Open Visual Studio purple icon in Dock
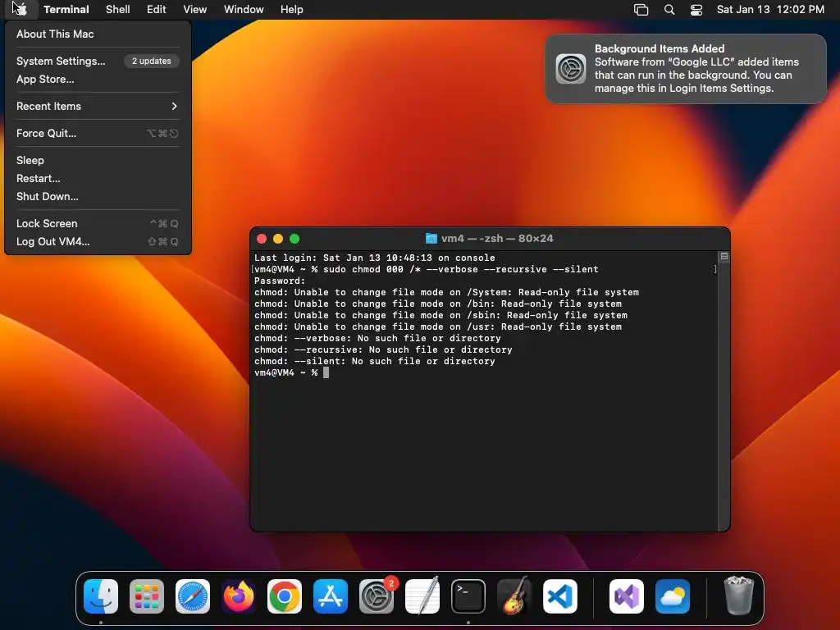Viewport: 840px width, 630px height. [x=627, y=596]
